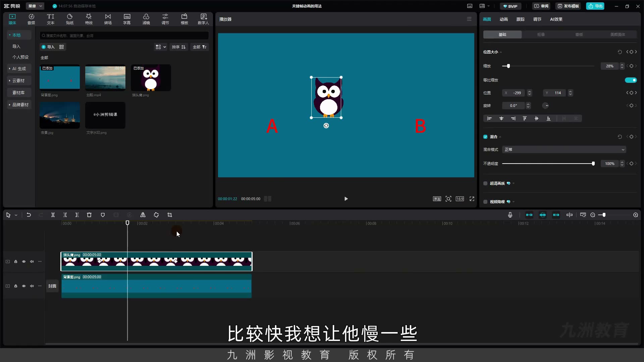Click the rotate icon in timeline toolbar
Image resolution: width=644 pixels, height=362 pixels.
[156, 215]
